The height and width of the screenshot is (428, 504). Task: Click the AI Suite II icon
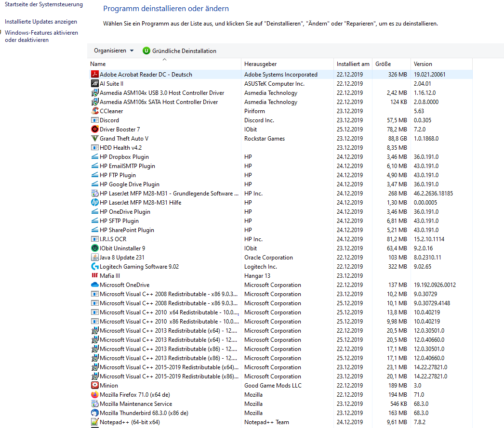pos(94,83)
